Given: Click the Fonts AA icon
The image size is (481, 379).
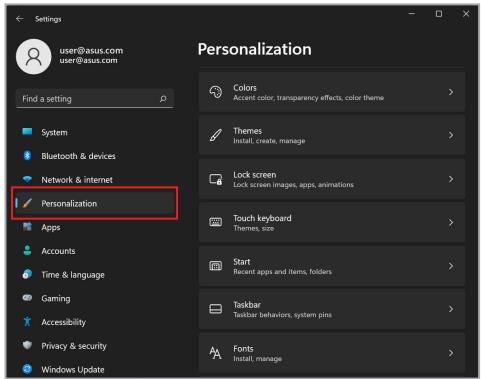Looking at the screenshot, I should pos(216,353).
